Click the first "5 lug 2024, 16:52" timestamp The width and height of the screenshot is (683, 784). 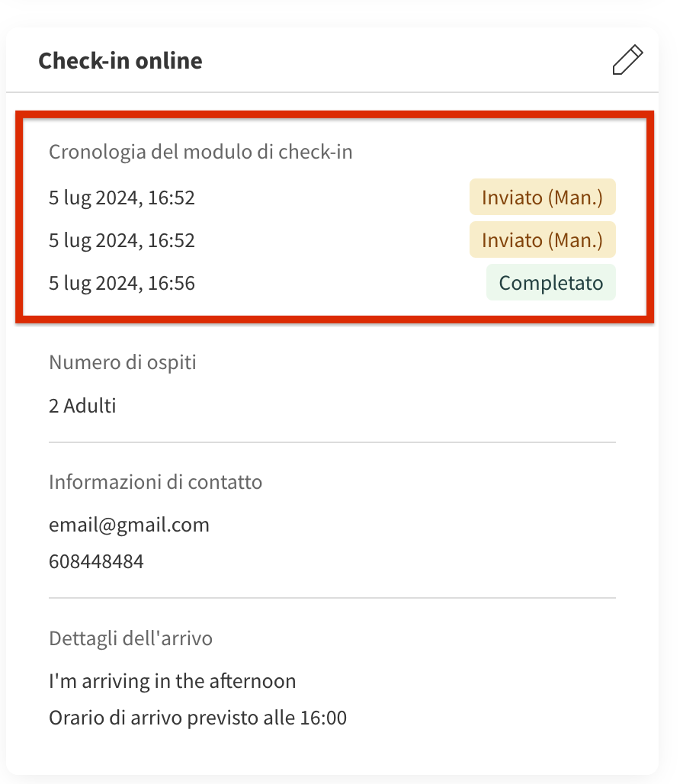(122, 198)
